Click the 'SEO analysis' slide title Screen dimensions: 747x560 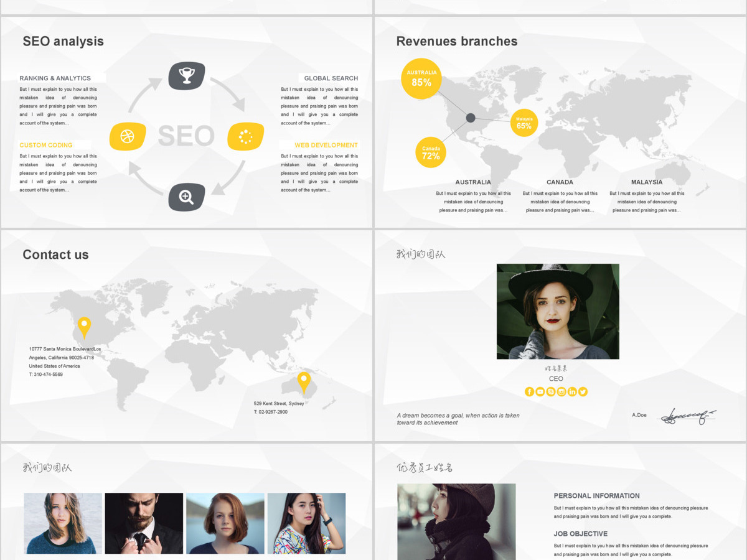click(x=63, y=42)
